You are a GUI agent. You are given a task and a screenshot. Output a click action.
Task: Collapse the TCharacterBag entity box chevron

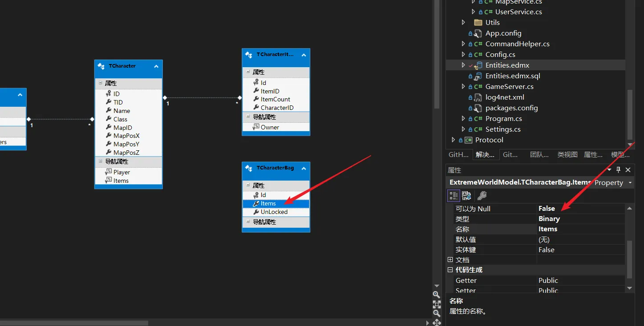click(x=304, y=168)
